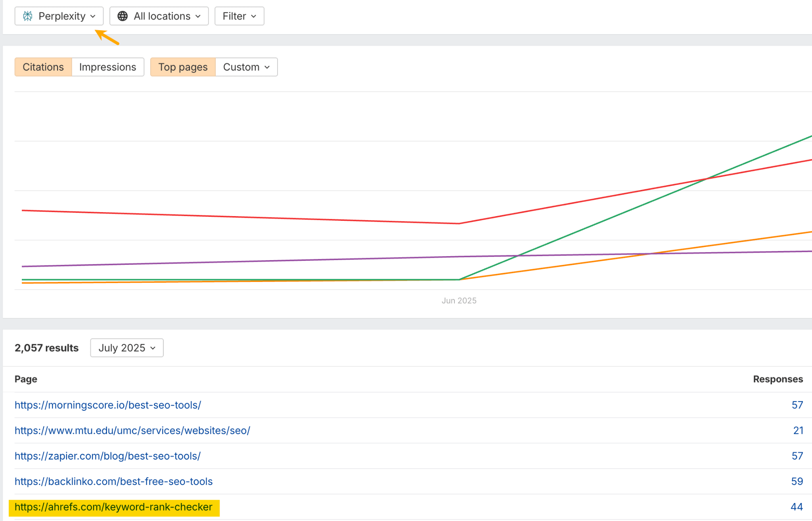
Task: Enable the Top pages view
Action: 183,67
